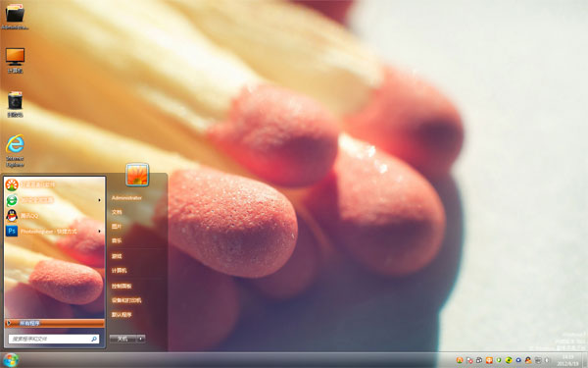Viewport: 588px width, 368px height.
Task: Click the 搜索程序和文件 search box
Action: (54, 339)
